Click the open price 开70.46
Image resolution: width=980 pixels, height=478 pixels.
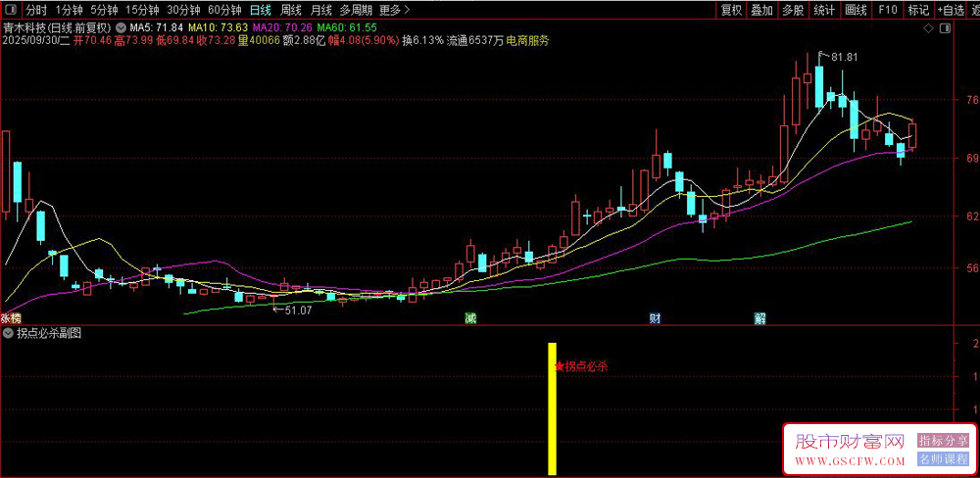click(92, 40)
